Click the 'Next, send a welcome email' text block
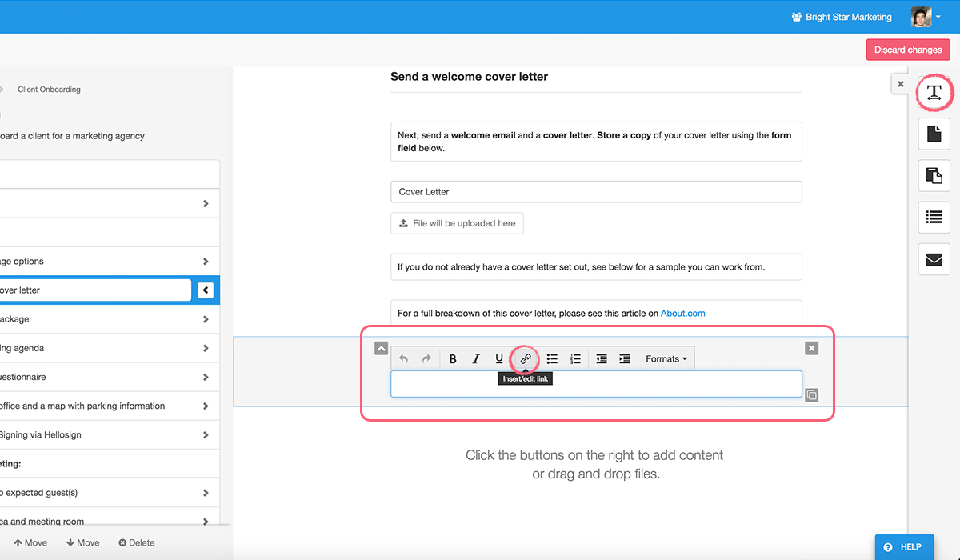This screenshot has width=960, height=560. click(596, 142)
